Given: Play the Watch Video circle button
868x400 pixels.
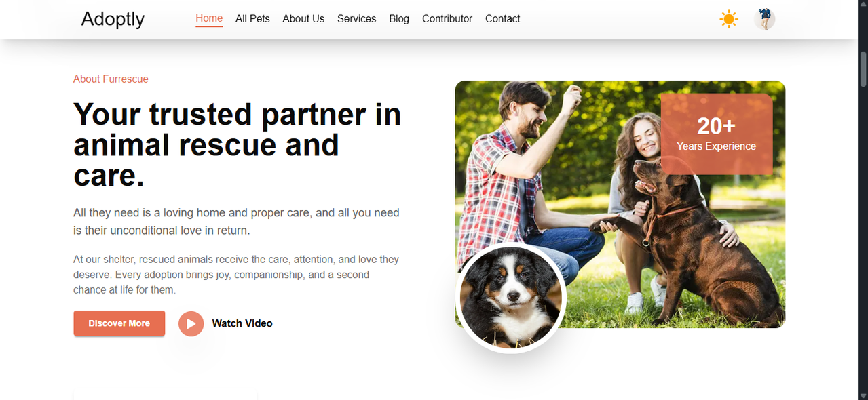Looking at the screenshot, I should [191, 323].
